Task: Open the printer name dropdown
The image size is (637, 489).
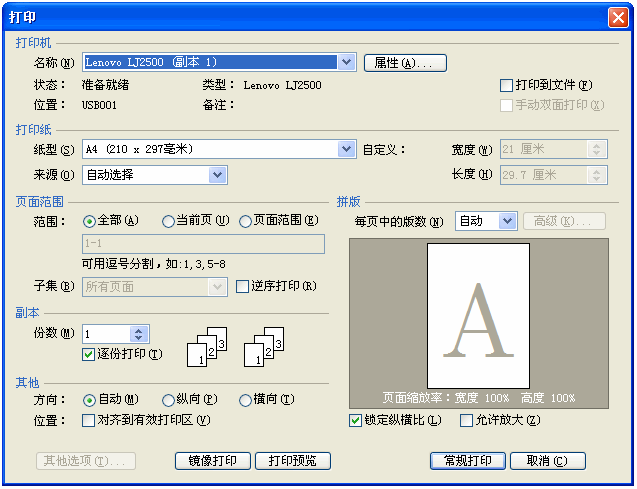Action: pos(346,63)
